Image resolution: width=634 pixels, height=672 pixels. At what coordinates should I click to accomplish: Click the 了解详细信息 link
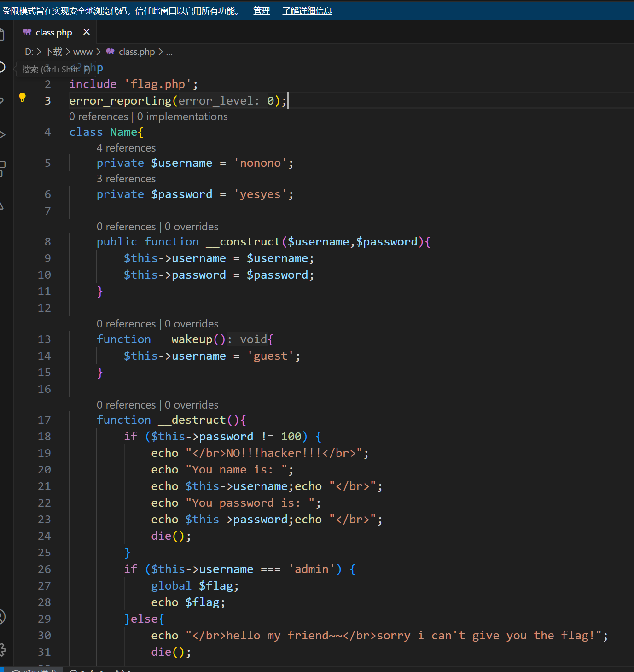pyautogui.click(x=307, y=11)
